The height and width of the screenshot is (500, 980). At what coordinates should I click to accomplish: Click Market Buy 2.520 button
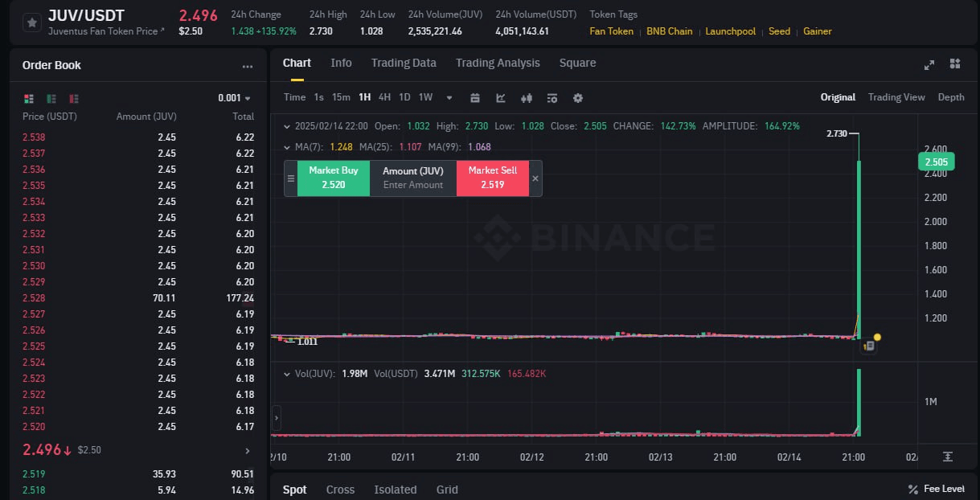334,178
